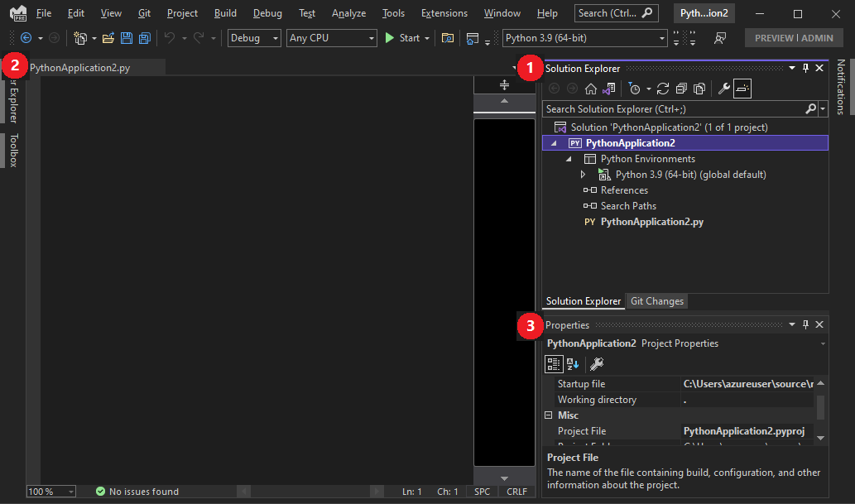Click the Home icon in Solution Explorer toolbar

pos(591,89)
